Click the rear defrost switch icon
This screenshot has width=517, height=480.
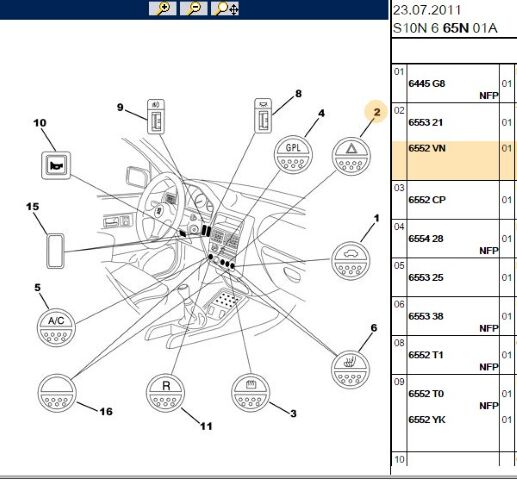[251, 393]
